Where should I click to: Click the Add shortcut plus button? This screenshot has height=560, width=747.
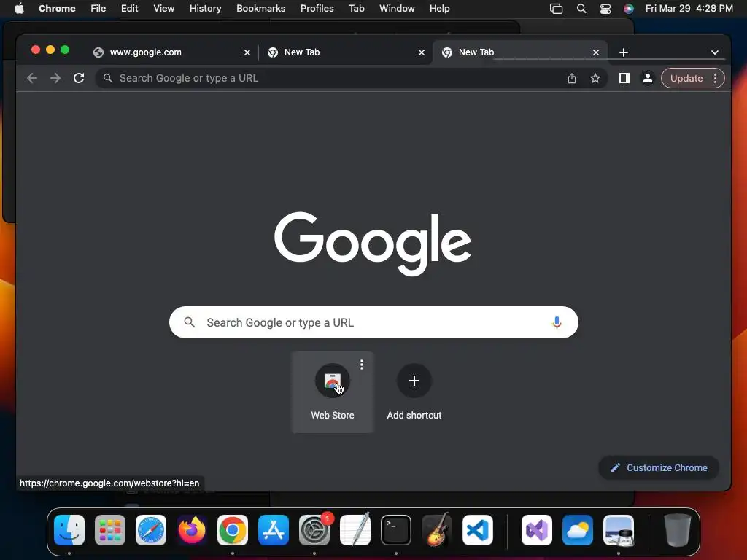click(414, 381)
